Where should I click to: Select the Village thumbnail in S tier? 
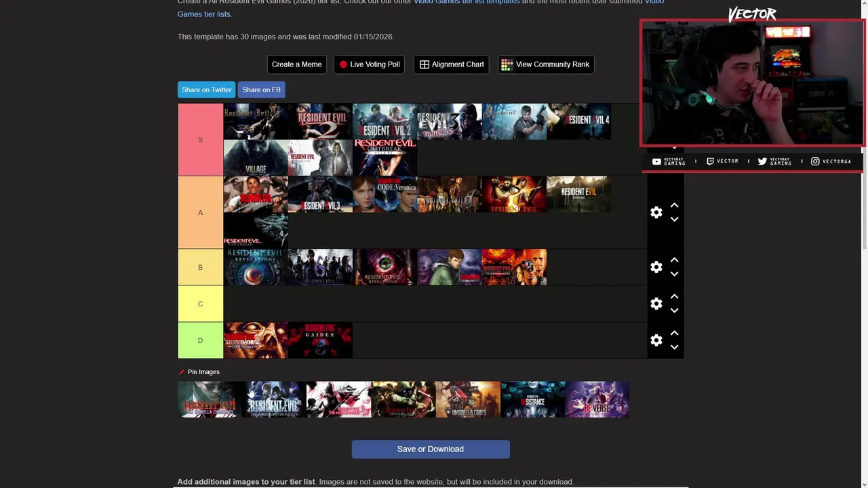coord(256,158)
